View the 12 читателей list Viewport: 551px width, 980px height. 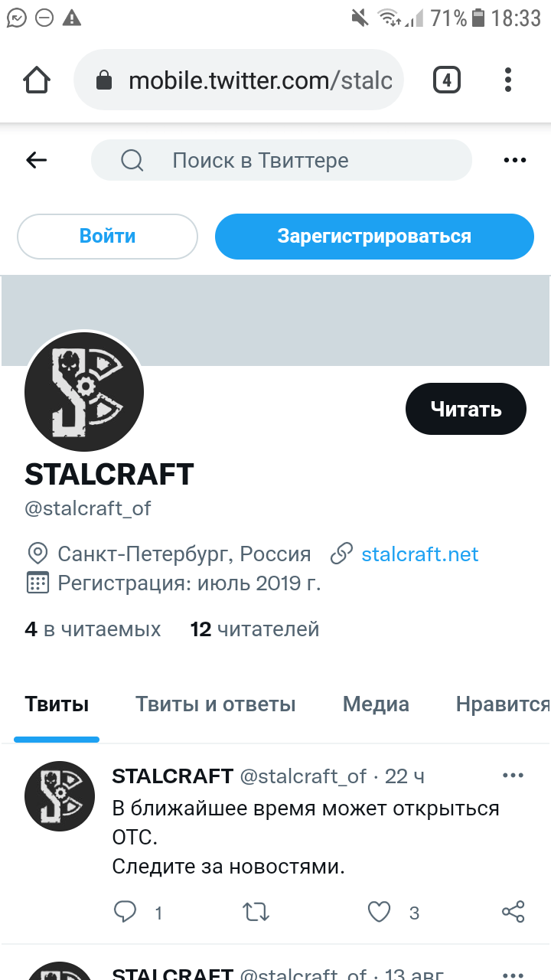click(x=255, y=629)
